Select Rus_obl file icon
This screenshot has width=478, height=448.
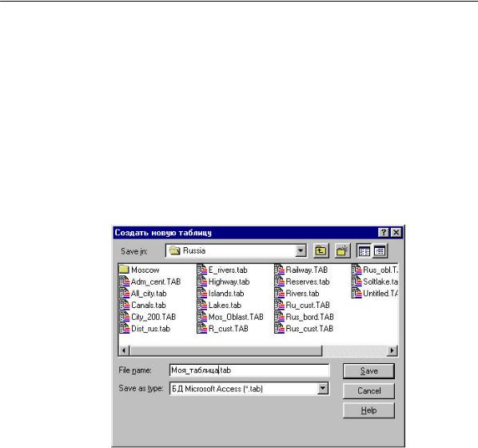click(357, 270)
